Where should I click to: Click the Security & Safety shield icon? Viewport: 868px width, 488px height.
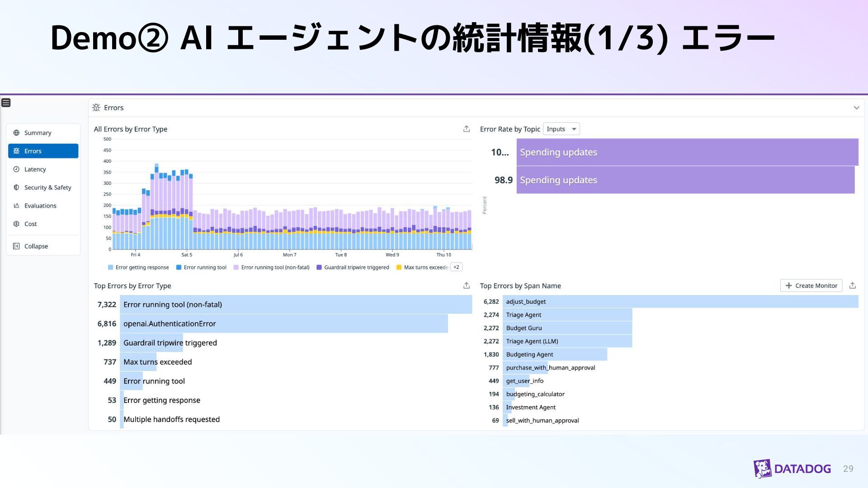(16, 187)
